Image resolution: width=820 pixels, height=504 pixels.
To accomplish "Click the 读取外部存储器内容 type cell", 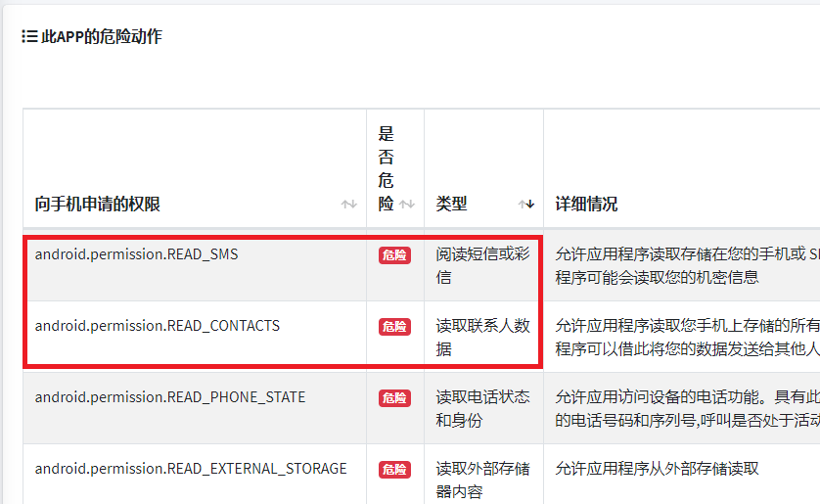I will [482, 480].
